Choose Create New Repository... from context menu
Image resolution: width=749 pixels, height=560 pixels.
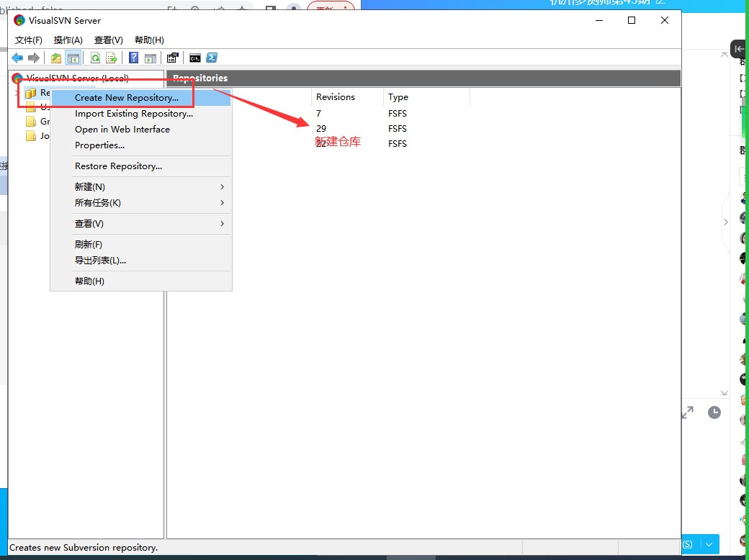141,97
